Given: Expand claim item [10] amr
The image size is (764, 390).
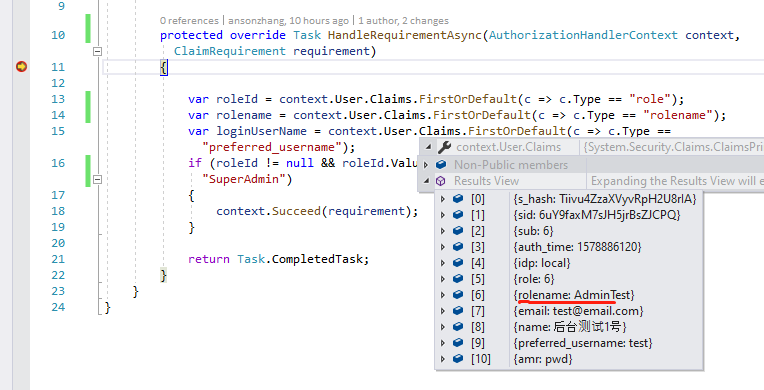Looking at the screenshot, I should pos(442,359).
